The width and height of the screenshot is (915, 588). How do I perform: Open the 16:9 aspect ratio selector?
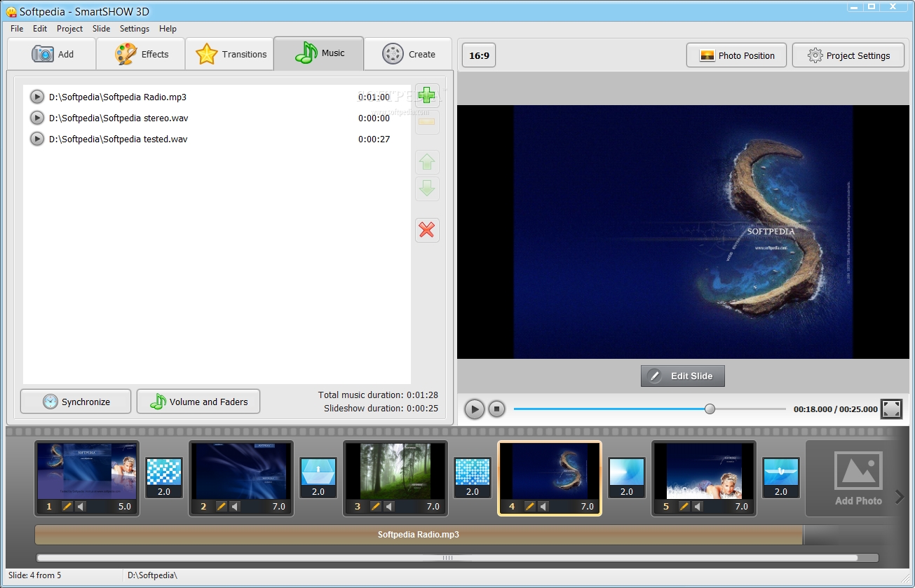coord(479,55)
